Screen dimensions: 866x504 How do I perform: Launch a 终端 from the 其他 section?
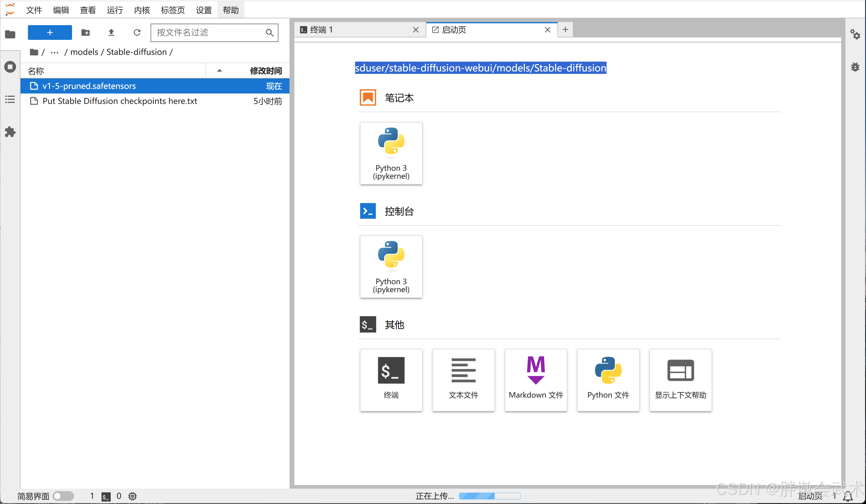(391, 380)
